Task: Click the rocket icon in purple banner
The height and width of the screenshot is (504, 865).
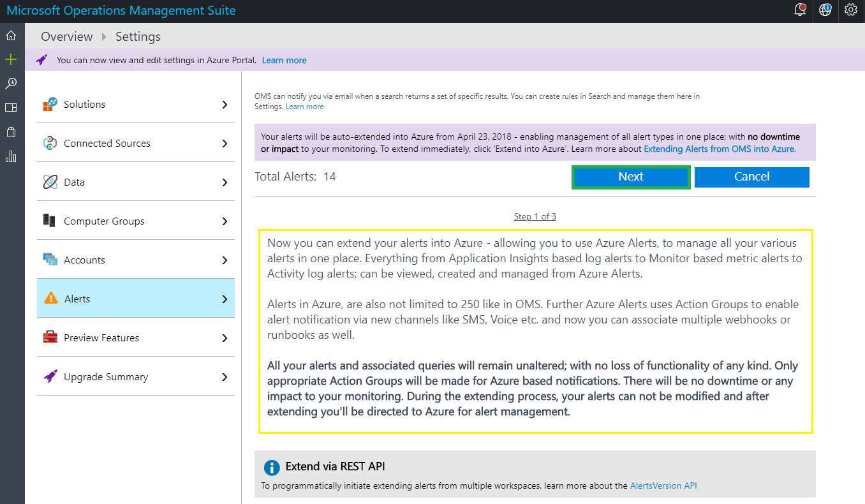Action: click(42, 60)
